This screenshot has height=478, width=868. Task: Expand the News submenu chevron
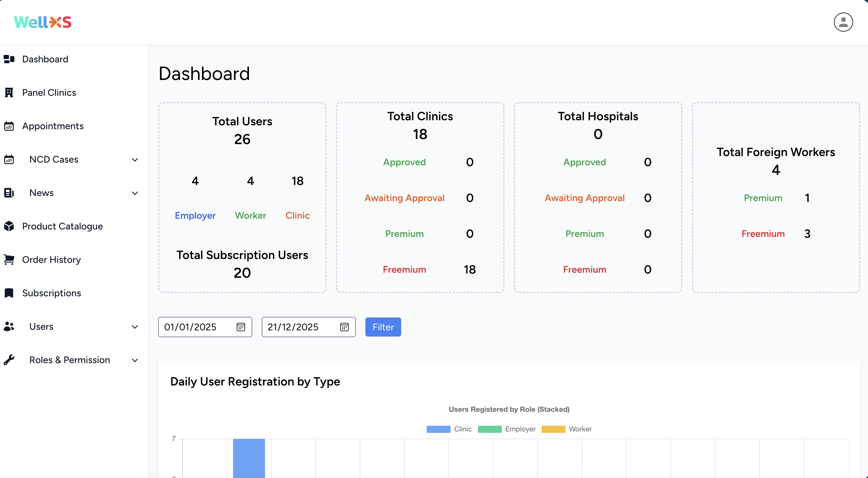[135, 193]
